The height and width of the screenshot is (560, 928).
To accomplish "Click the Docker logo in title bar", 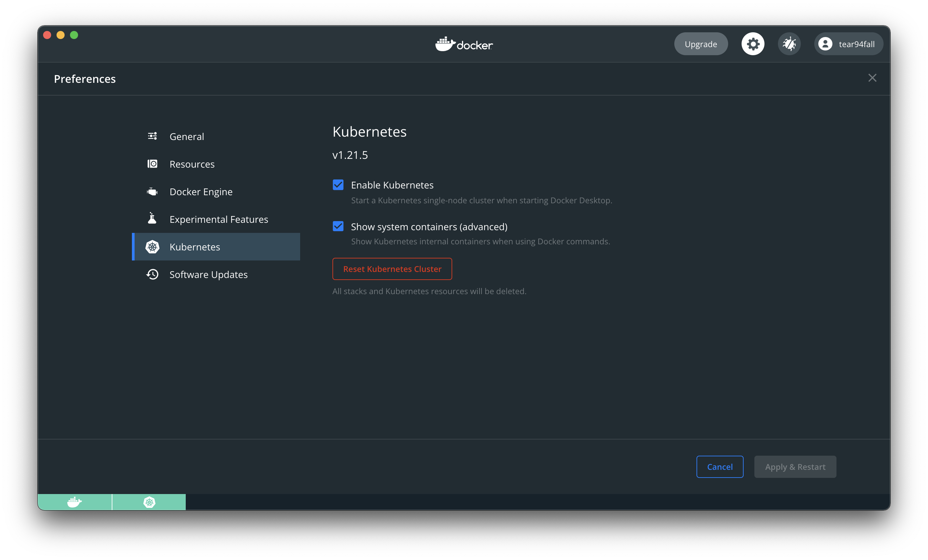I will pyautogui.click(x=464, y=44).
